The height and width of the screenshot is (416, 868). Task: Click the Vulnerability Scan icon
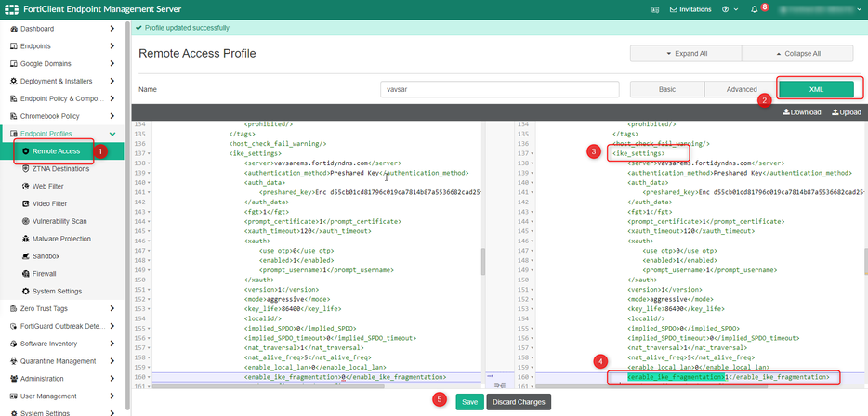pos(25,221)
